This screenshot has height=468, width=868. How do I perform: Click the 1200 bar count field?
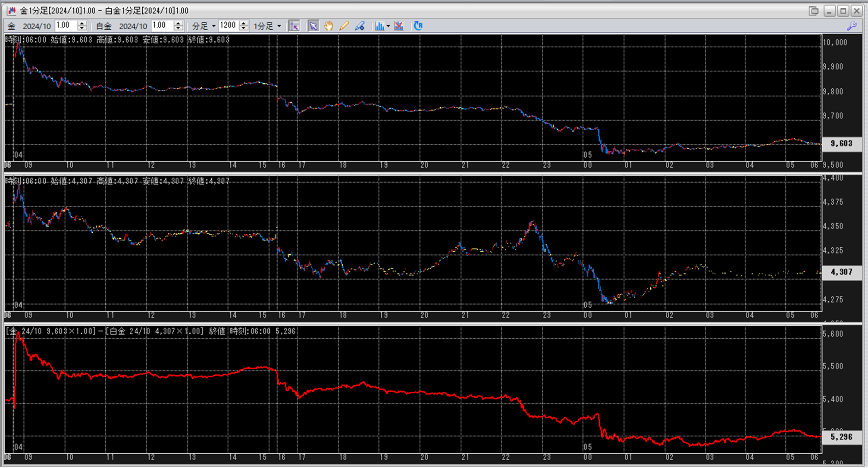pyautogui.click(x=228, y=26)
